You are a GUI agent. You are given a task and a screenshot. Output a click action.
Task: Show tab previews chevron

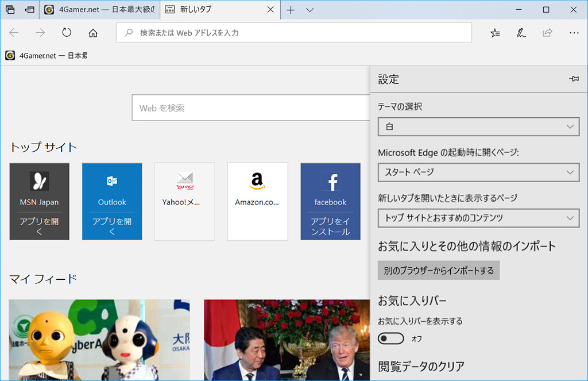310,10
